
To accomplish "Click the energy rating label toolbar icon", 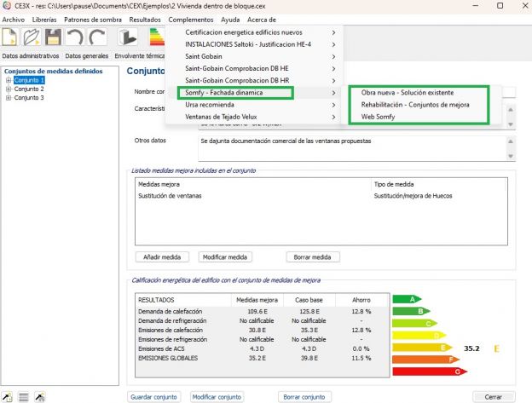I will point(157,37).
